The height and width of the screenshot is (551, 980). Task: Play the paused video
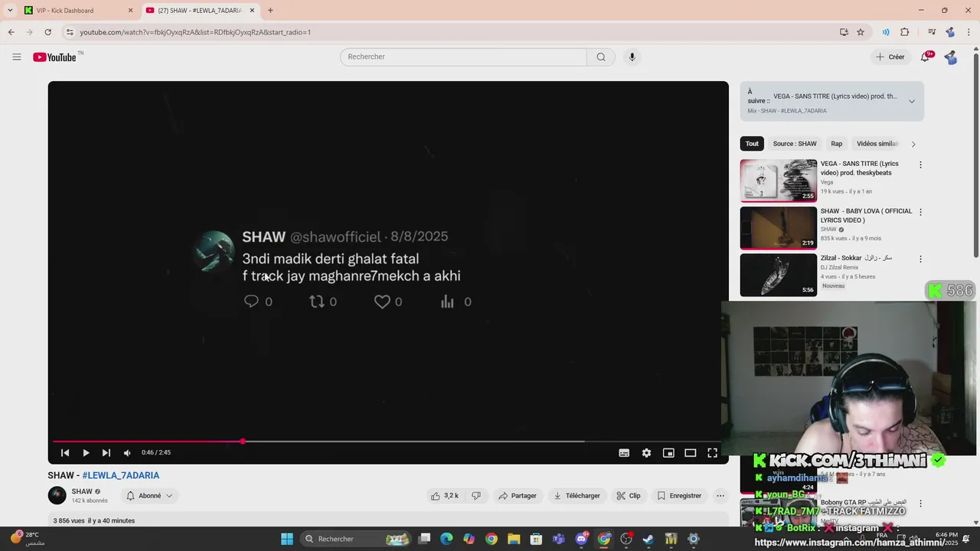[86, 452]
